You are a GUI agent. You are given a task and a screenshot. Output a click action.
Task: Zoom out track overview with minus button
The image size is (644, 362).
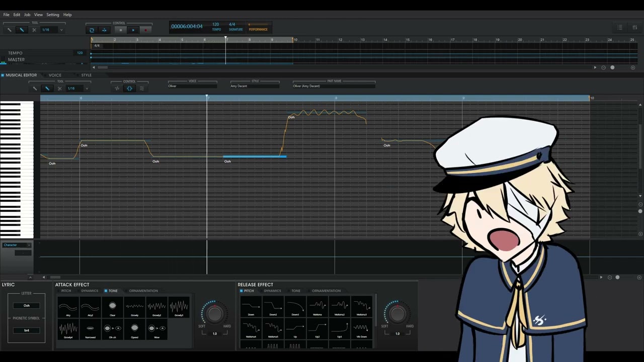pos(603,67)
